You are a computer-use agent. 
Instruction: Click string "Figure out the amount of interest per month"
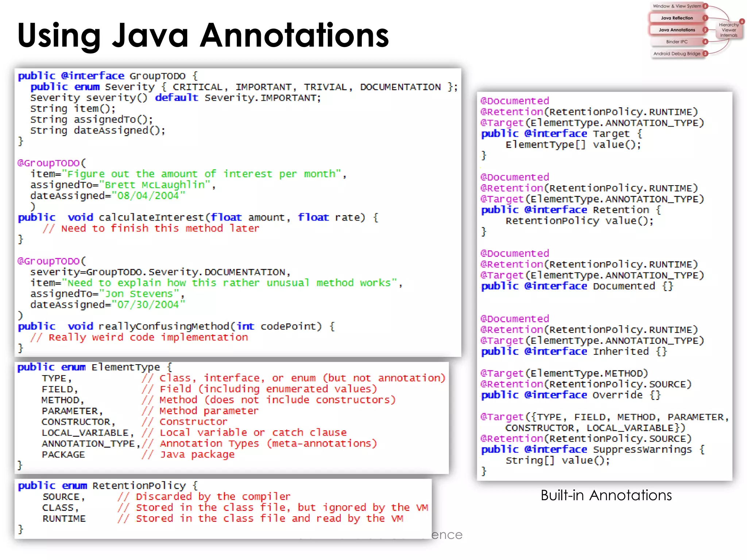click(201, 174)
